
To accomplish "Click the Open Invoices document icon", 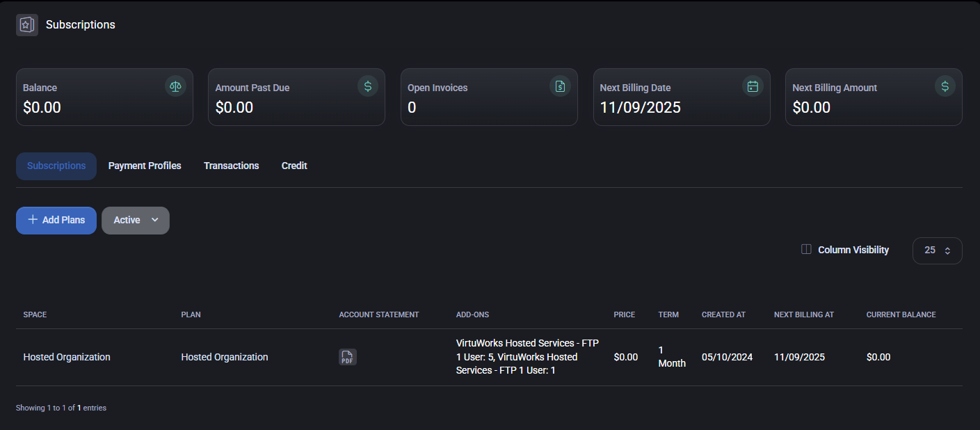I will click(560, 86).
